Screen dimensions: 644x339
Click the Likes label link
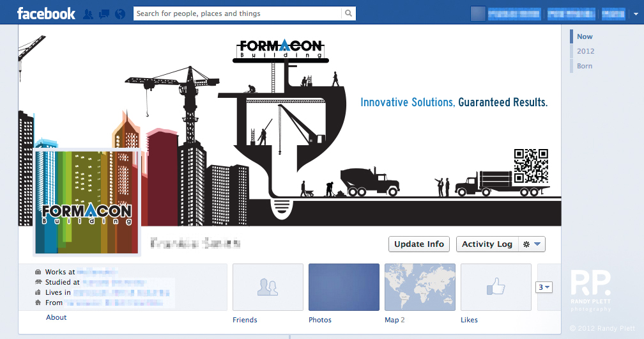pos(469,320)
